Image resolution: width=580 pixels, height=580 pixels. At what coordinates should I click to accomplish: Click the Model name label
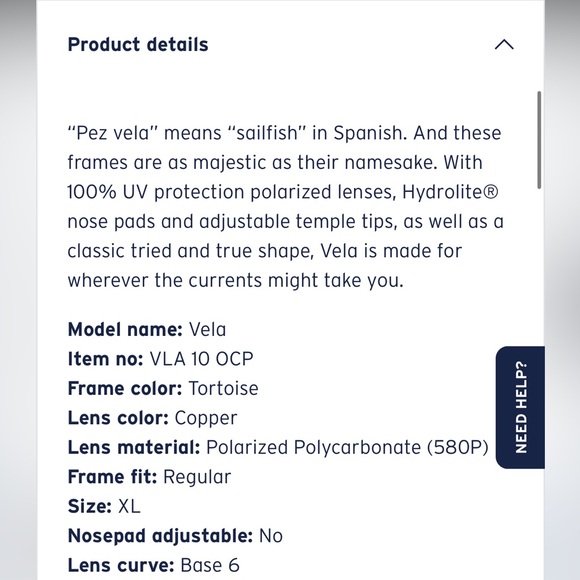click(125, 330)
